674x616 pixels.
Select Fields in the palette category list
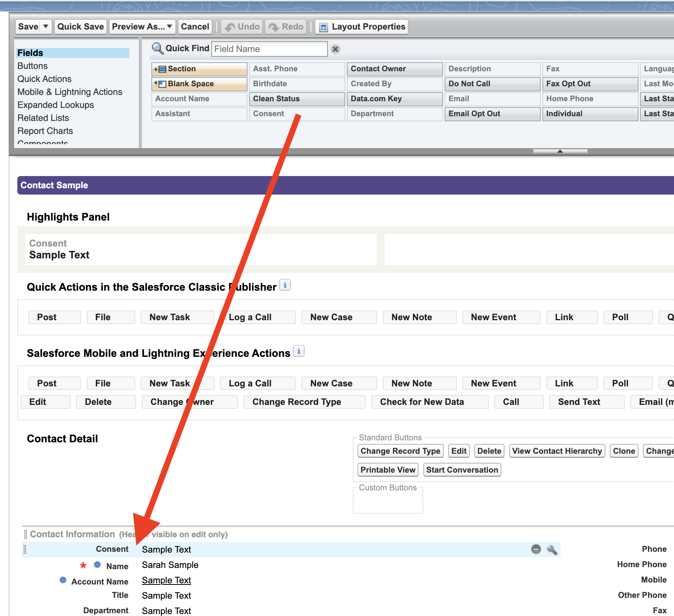73,53
